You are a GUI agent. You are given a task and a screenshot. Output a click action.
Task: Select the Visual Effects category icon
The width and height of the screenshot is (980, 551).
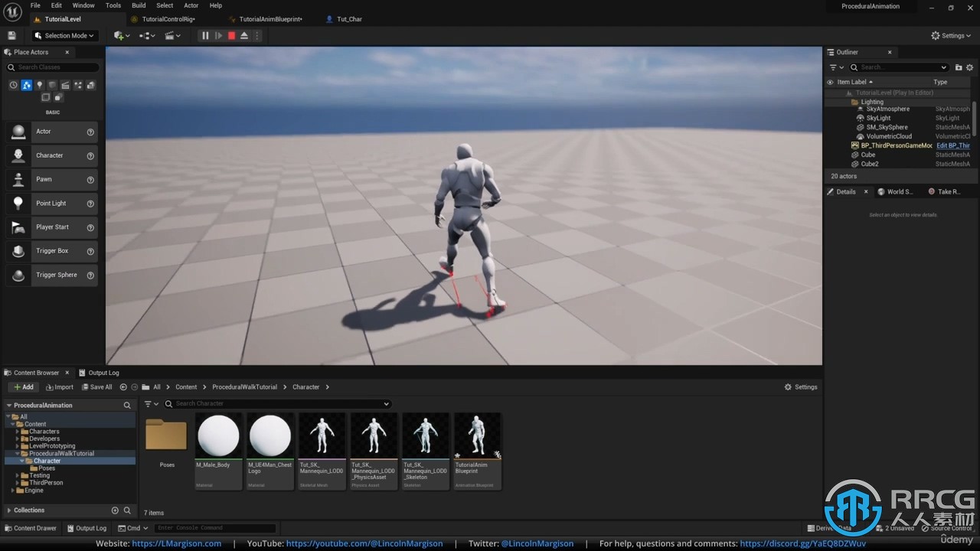78,85
